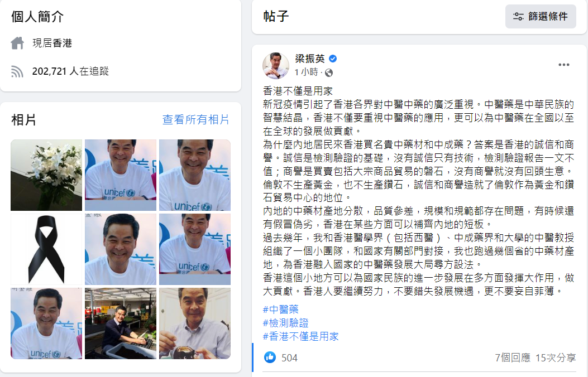
Task: Click the 查看所有相片 link
Action: coord(195,119)
